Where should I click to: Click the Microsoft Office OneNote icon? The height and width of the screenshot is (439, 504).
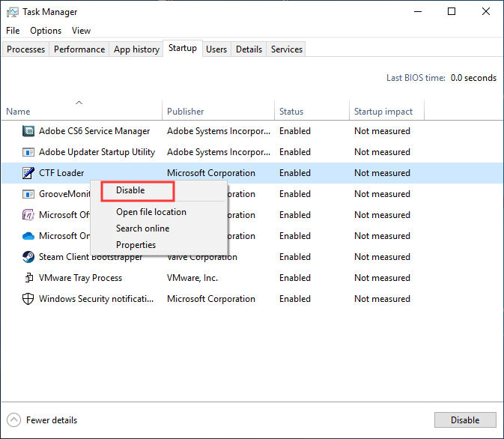[28, 215]
